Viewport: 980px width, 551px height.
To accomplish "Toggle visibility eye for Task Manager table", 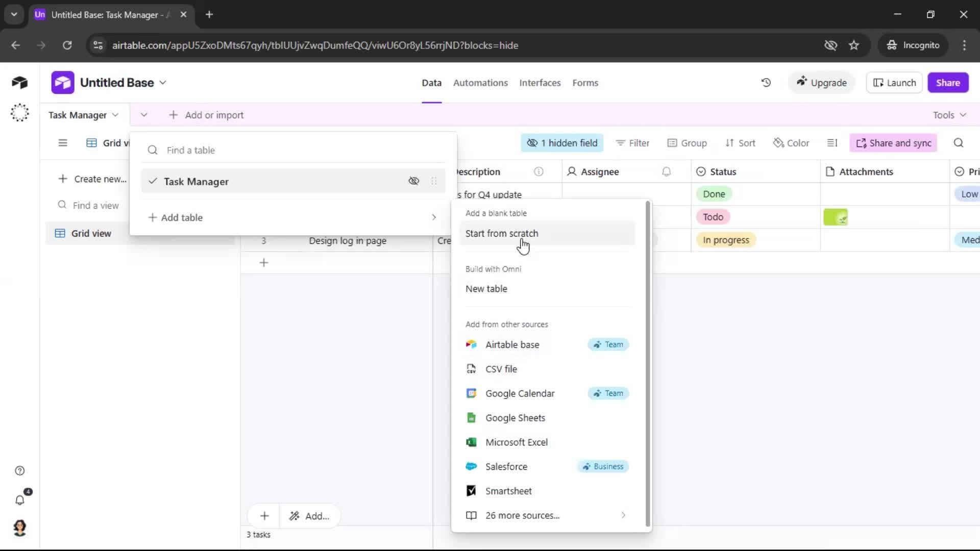I will [414, 181].
